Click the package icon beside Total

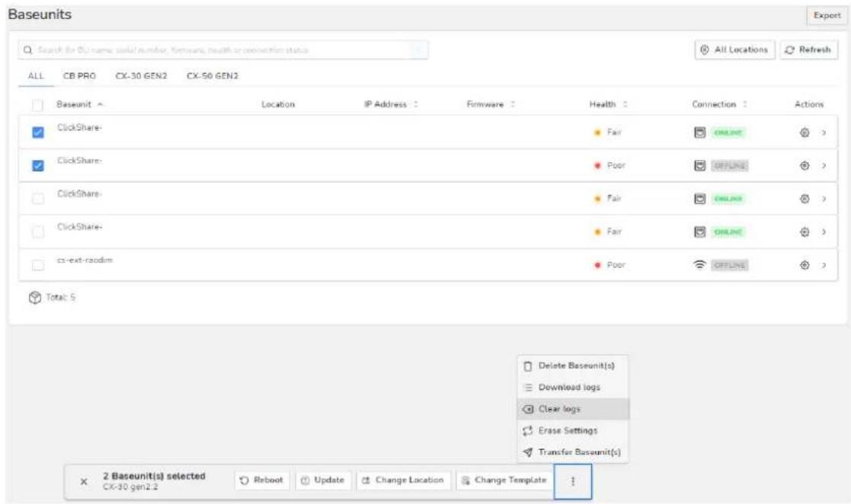point(35,298)
